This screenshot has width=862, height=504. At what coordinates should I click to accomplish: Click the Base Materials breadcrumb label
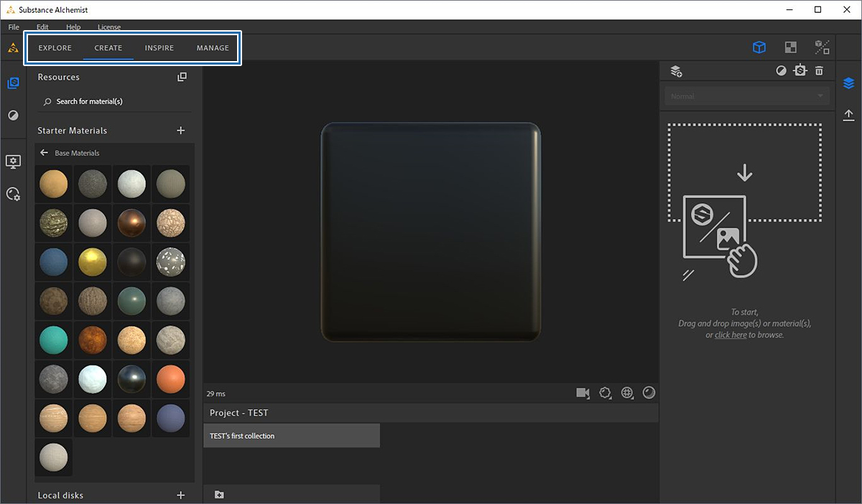click(77, 153)
